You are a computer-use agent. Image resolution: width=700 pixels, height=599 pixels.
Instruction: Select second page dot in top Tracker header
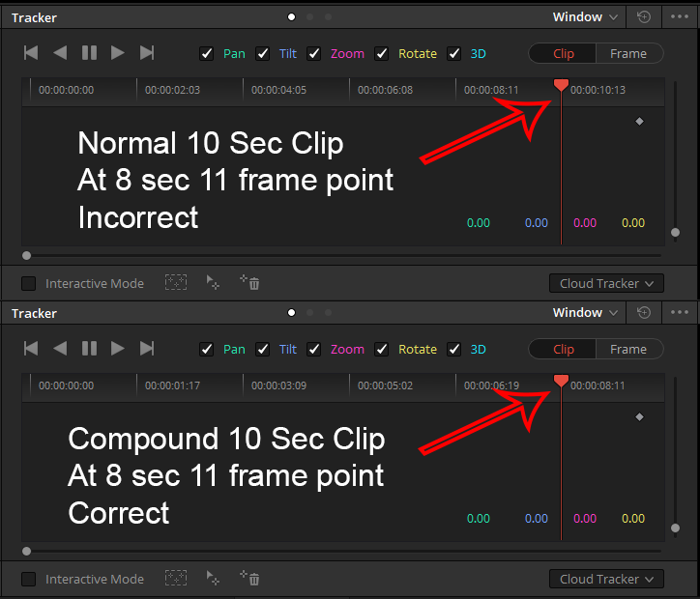[309, 17]
